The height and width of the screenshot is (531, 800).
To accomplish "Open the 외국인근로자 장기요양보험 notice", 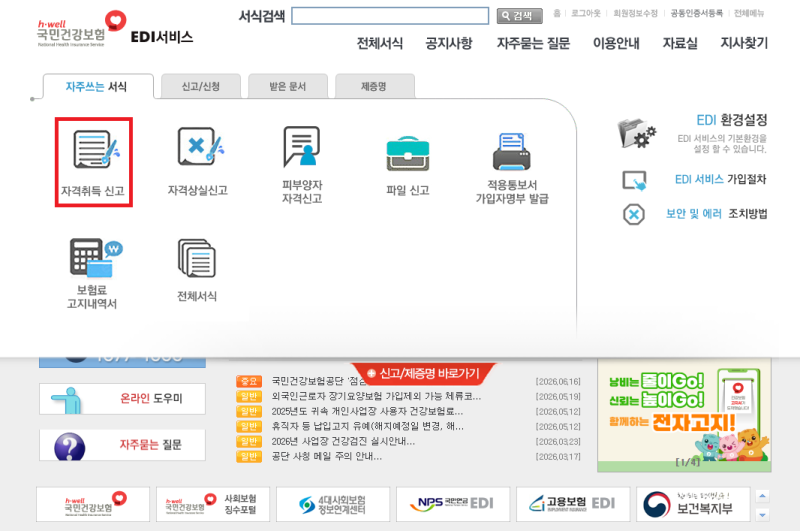I will [x=376, y=396].
